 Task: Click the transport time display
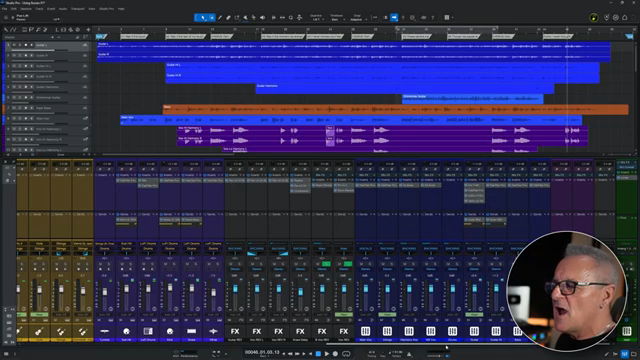(262, 352)
